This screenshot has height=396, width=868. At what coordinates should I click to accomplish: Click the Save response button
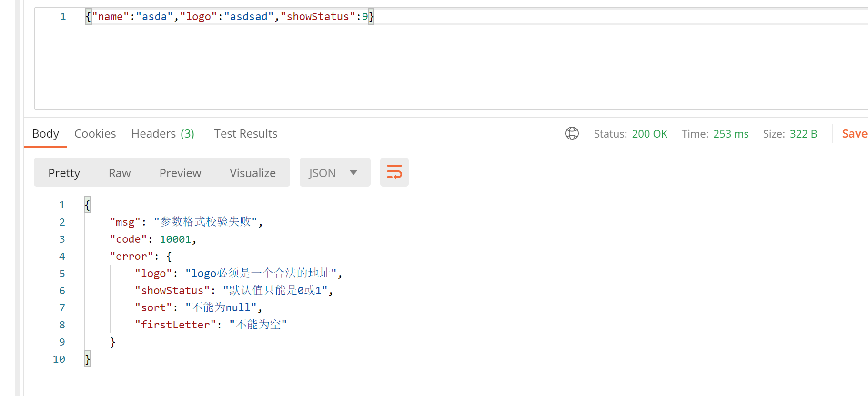tap(855, 134)
